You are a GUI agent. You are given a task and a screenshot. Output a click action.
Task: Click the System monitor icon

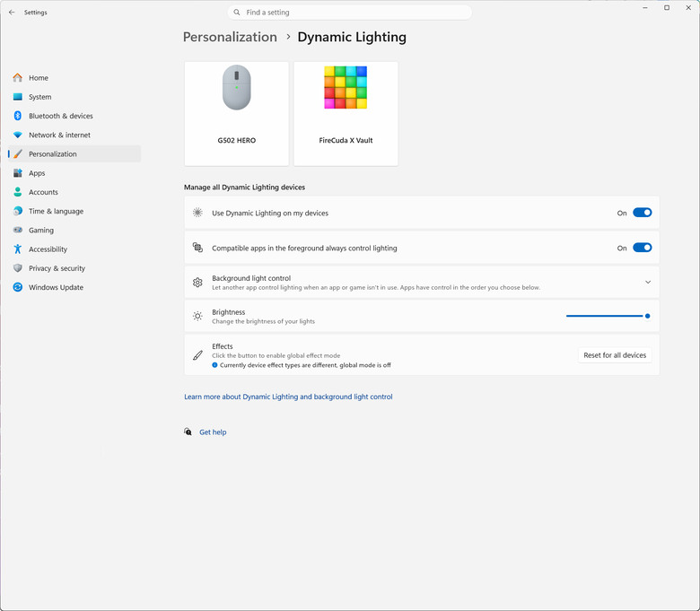17,97
